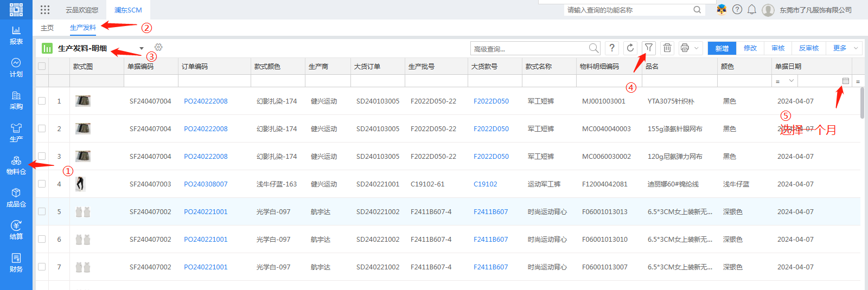This screenshot has height=290, width=868.
Task: Click the notification bell icon
Action: click(751, 10)
